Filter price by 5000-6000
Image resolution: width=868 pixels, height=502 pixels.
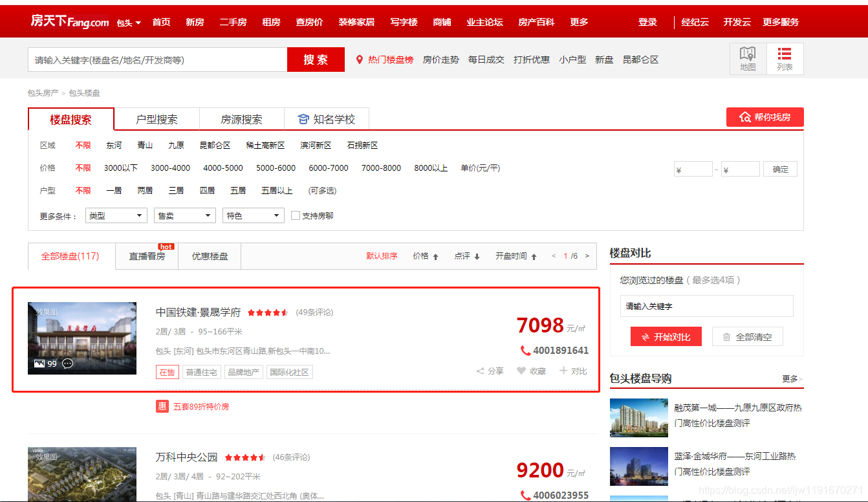276,168
